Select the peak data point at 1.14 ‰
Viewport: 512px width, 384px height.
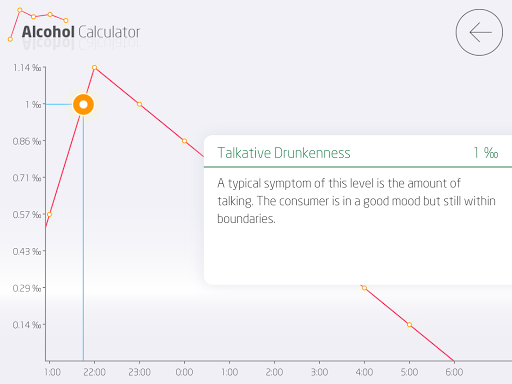coord(94,67)
